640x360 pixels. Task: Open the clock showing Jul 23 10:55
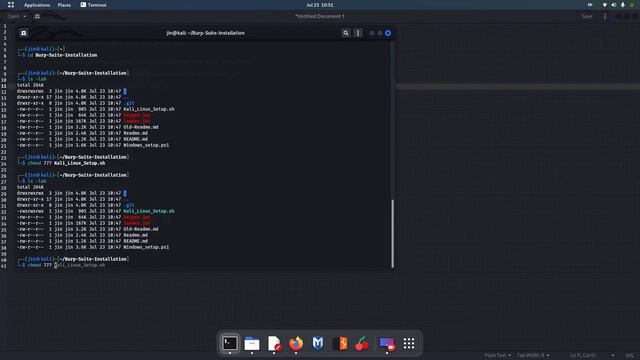click(320, 5)
